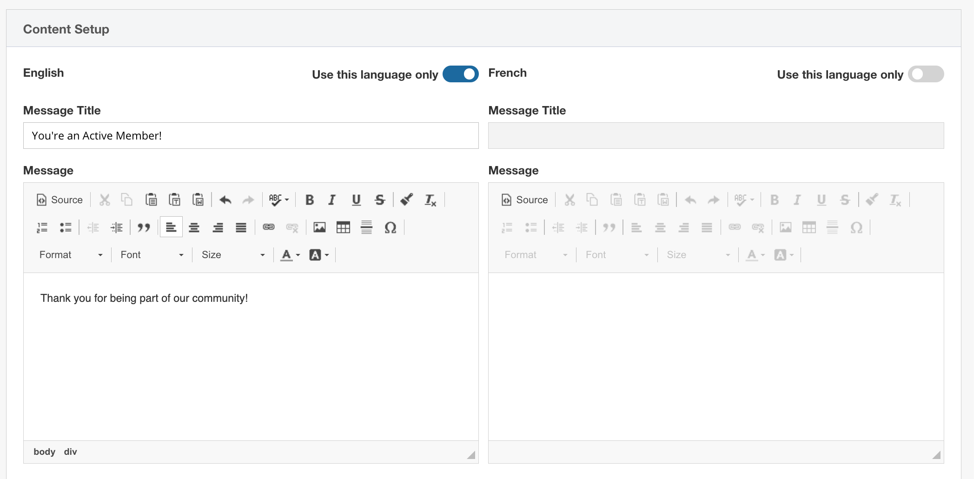Viewport: 980px width, 479px height.
Task: Expand the Font dropdown in English editor
Action: coord(152,255)
